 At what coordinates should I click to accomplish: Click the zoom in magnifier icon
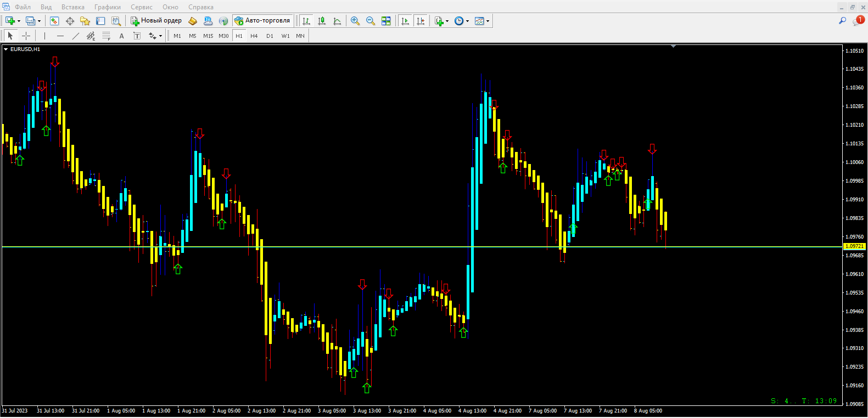355,21
